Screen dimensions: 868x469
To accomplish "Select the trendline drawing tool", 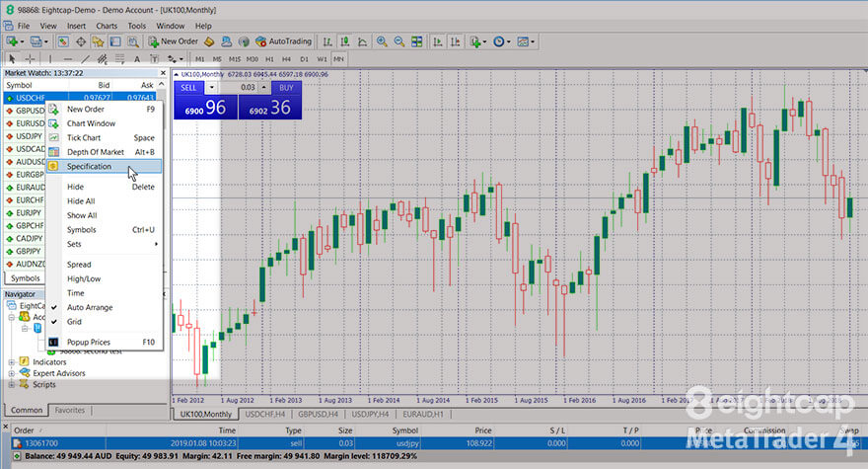I will 85,59.
